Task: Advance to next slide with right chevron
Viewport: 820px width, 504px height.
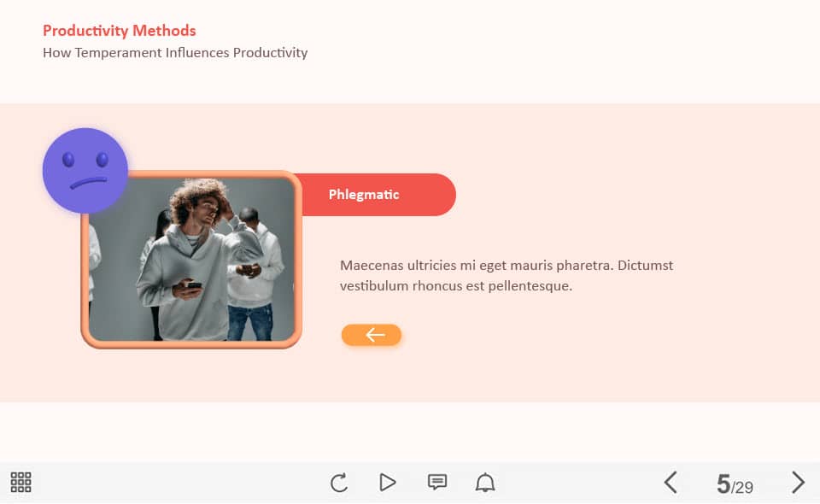Action: click(x=798, y=482)
